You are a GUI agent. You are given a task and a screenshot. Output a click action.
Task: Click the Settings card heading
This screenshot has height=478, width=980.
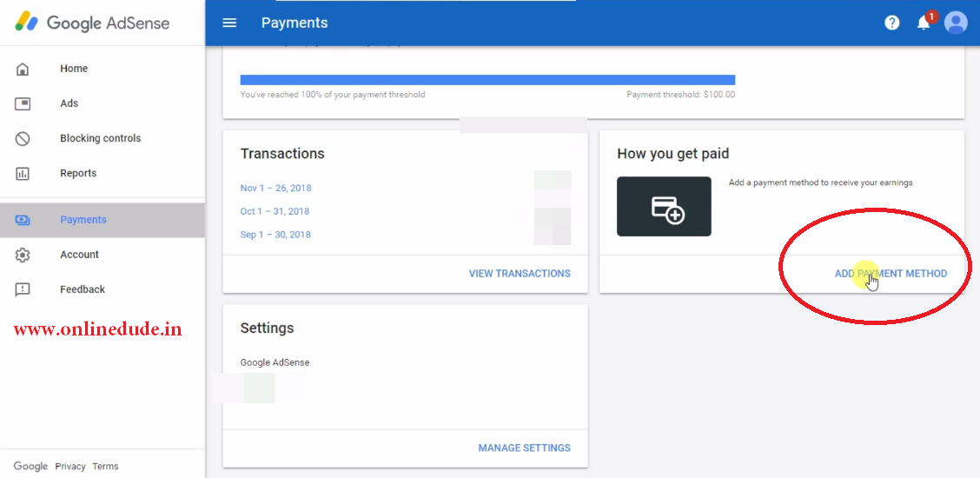[267, 328]
